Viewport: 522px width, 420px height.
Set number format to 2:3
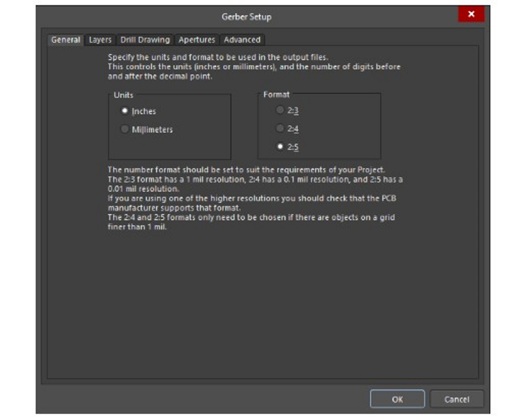(281, 111)
